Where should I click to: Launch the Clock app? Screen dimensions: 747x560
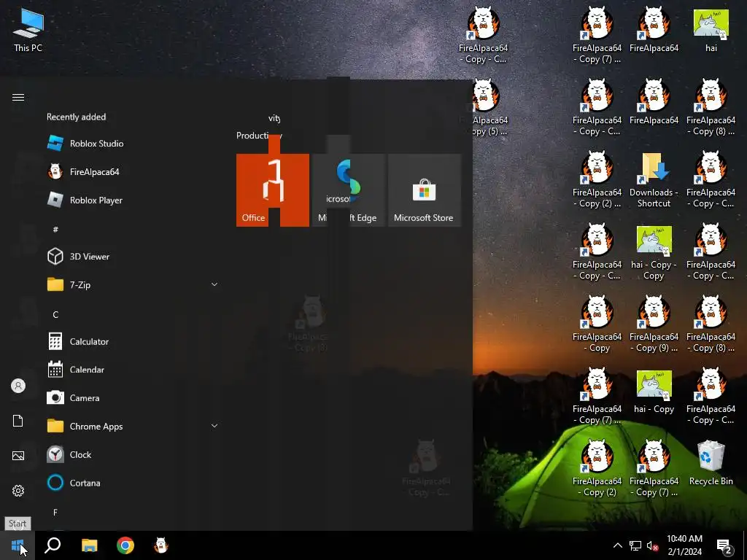(133, 454)
